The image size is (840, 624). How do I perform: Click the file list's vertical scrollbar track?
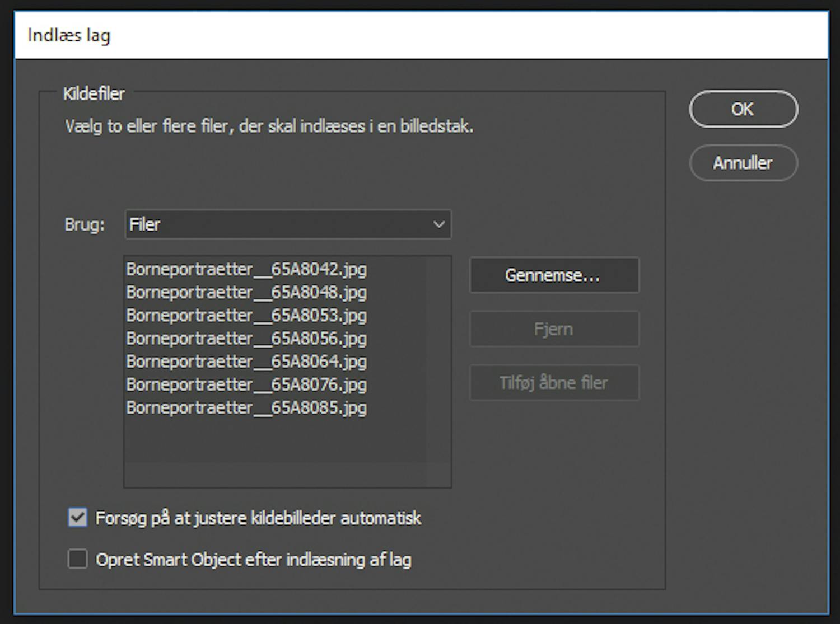pos(438,369)
